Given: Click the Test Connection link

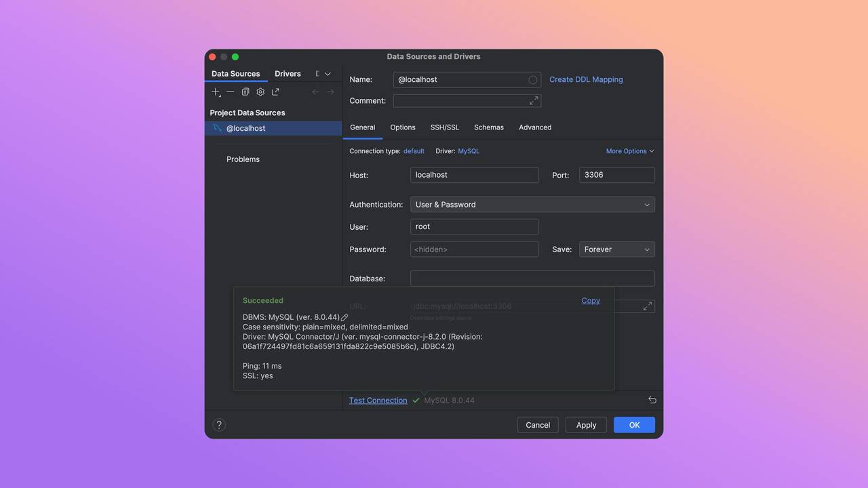Looking at the screenshot, I should coord(378,400).
